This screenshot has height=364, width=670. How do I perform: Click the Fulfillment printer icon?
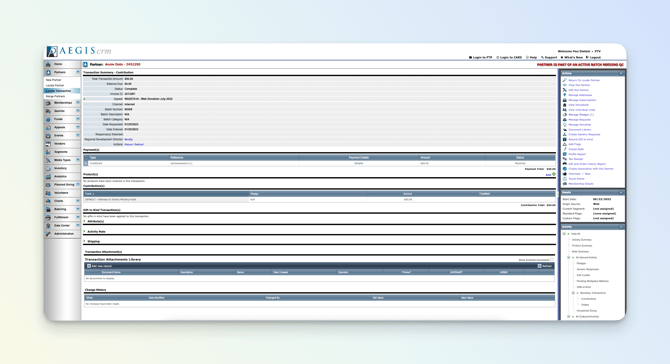coord(48,217)
